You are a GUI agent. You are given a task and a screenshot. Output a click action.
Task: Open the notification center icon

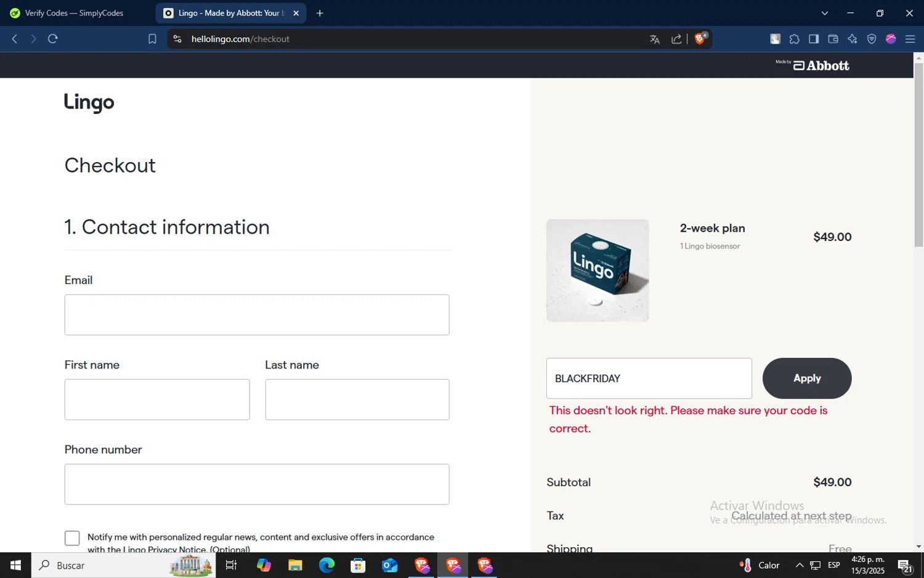(905, 565)
